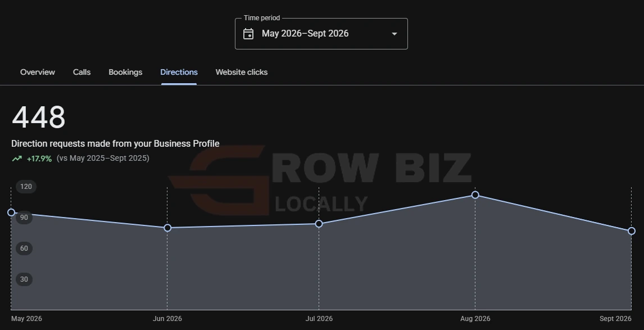Go to the Website clicks tab
Image resolution: width=644 pixels, height=330 pixels.
coord(242,73)
